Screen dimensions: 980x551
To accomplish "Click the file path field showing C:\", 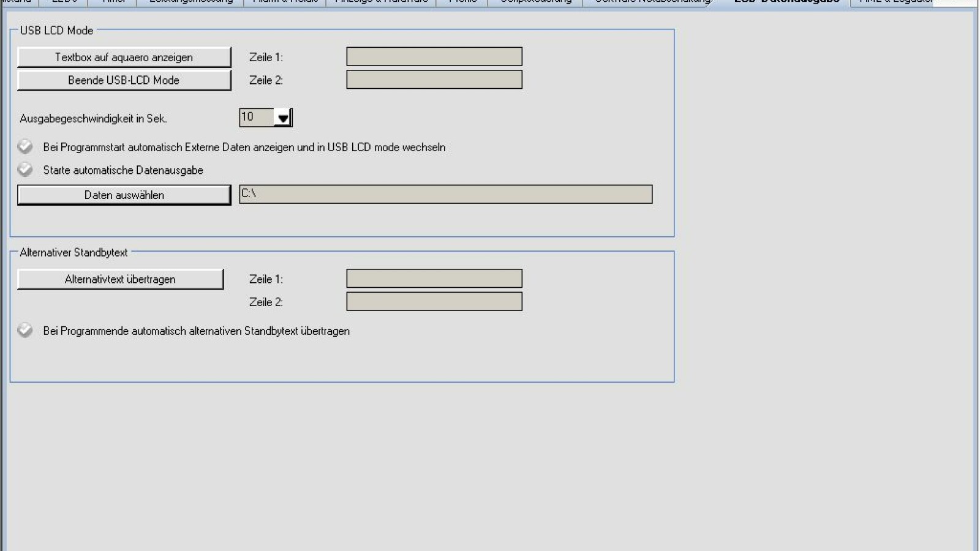I will pyautogui.click(x=445, y=194).
